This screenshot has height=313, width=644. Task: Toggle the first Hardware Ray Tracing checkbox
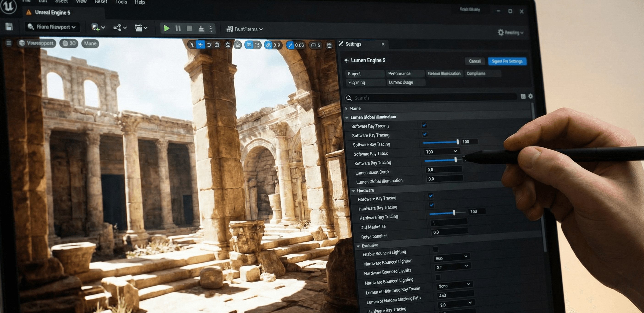(x=430, y=196)
